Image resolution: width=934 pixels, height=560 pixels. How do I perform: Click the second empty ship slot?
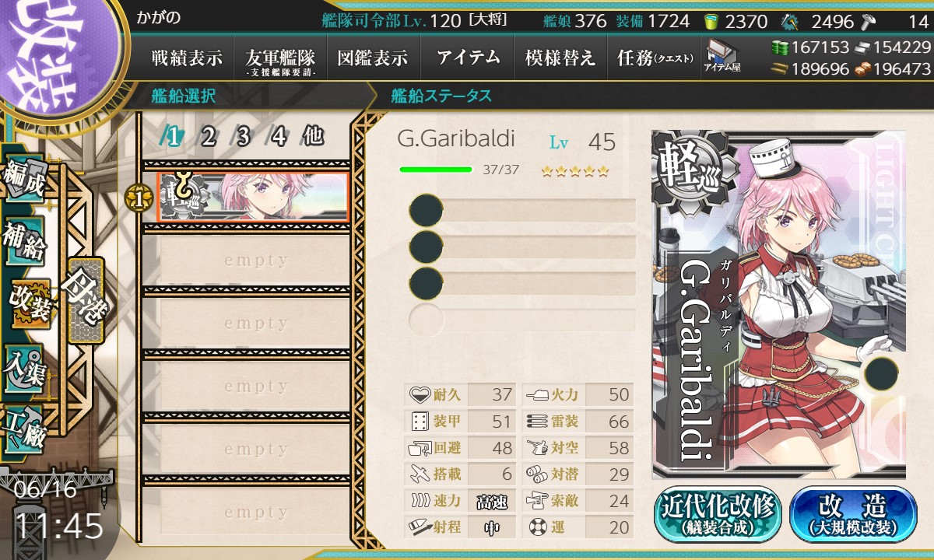(247, 323)
